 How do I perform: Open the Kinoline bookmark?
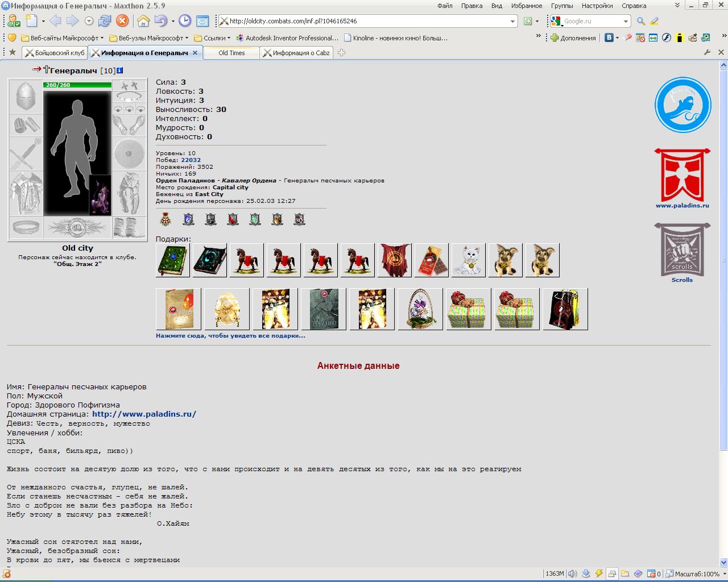point(395,38)
